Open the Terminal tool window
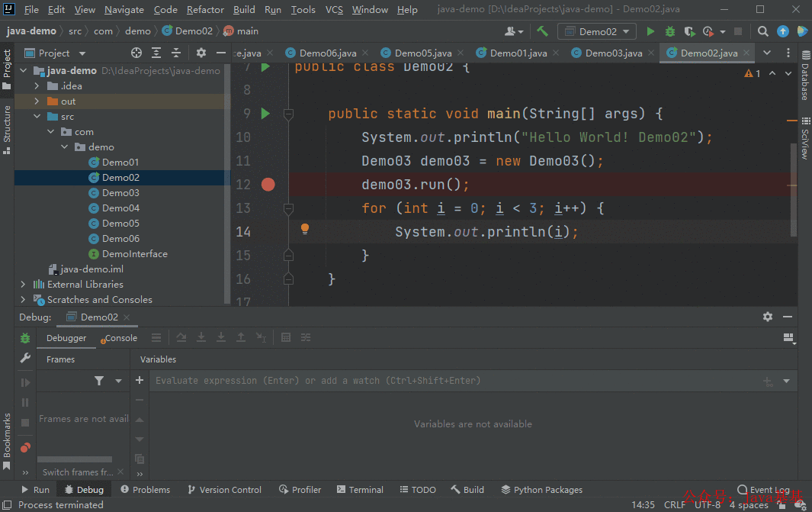Image resolution: width=812 pixels, height=512 pixels. 360,490
